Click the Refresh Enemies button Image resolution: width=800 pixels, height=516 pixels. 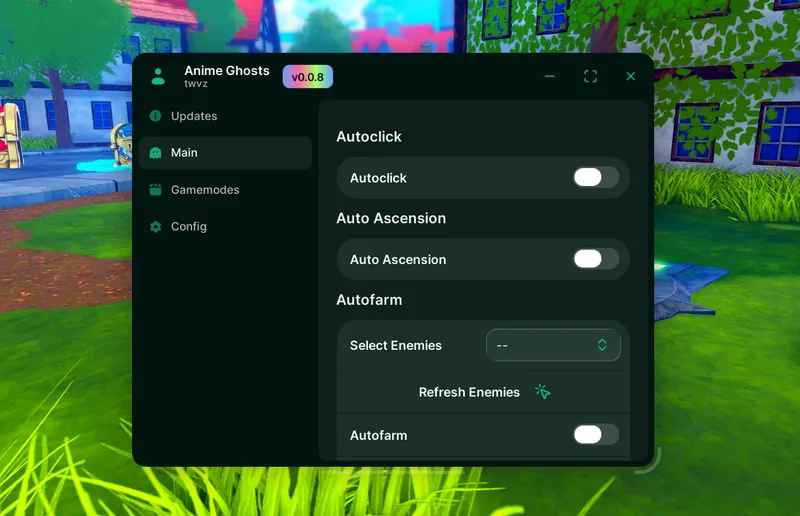pos(483,392)
